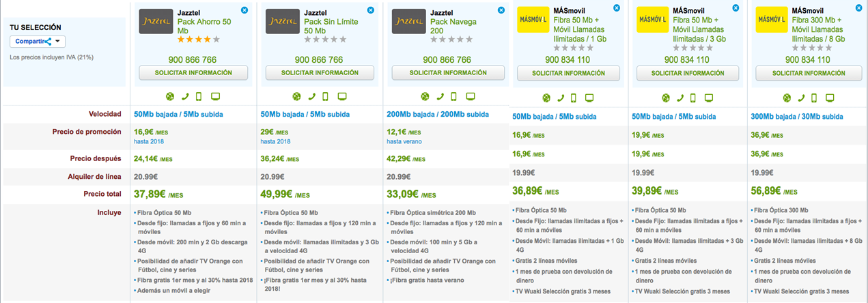
Task: Click the mobile icon under Pack Ahorro 50 Mb
Action: (x=199, y=96)
